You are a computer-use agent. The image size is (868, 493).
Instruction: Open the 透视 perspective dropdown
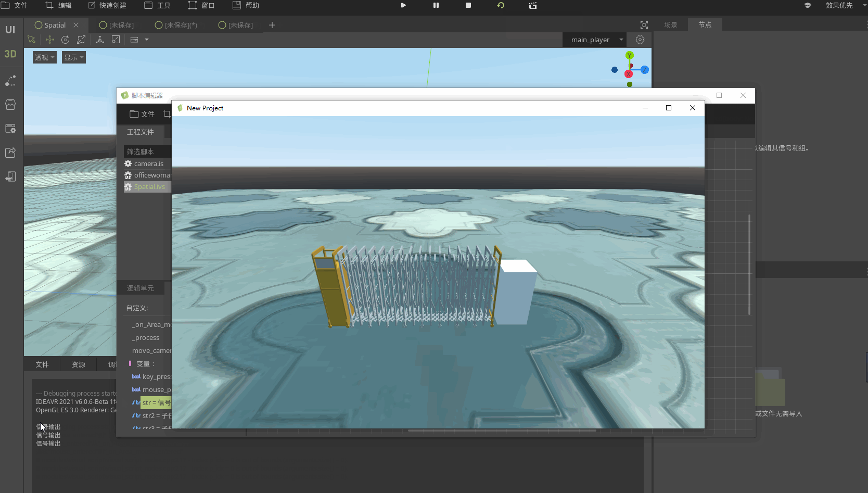(44, 57)
